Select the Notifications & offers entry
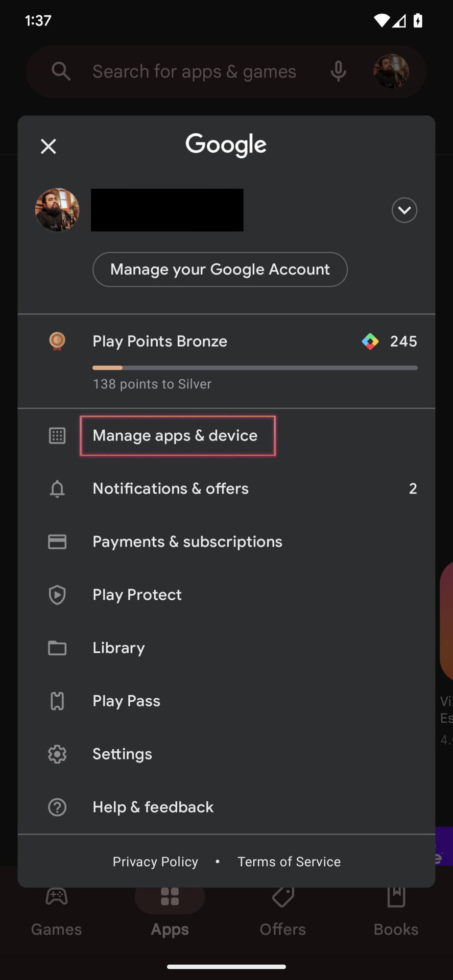The width and height of the screenshot is (453, 980). pos(171,489)
